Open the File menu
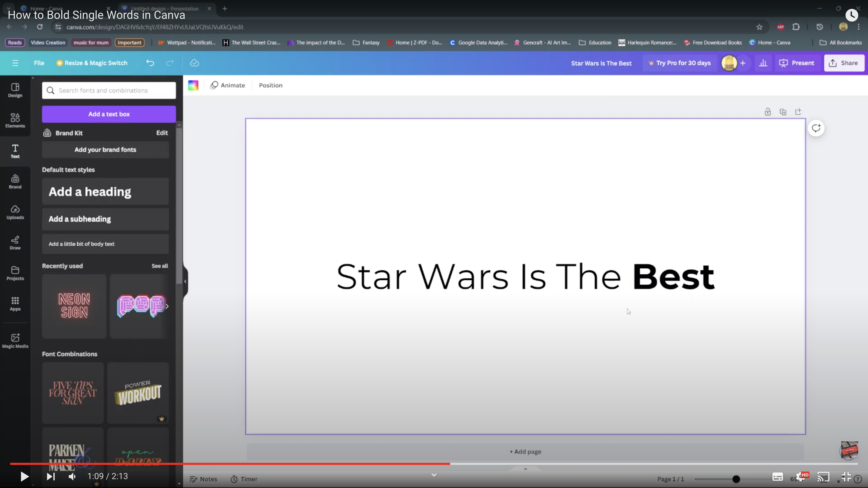This screenshot has width=868, height=488. [39, 63]
